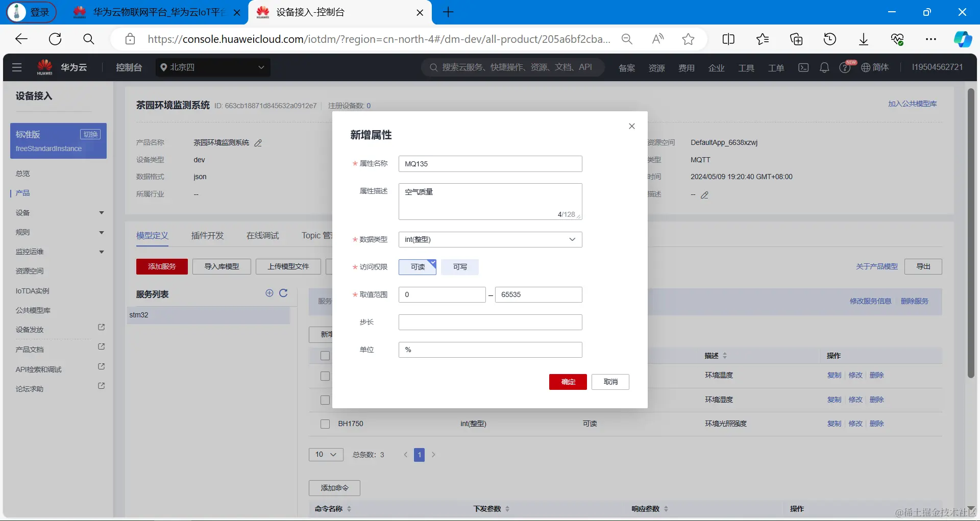The image size is (980, 521).
Task: Open the 简体 language selector
Action: (875, 67)
